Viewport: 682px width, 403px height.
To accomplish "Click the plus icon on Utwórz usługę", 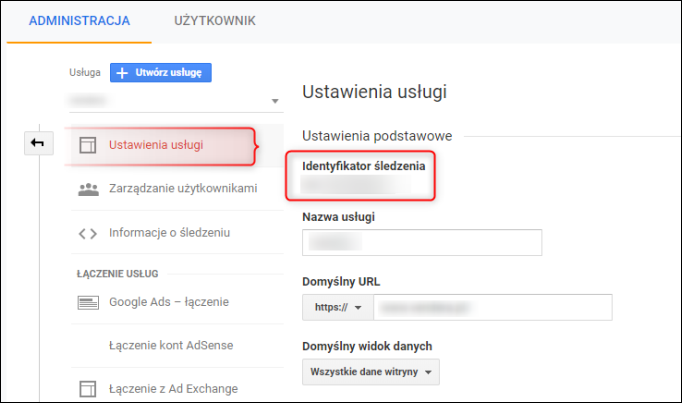I will (122, 73).
